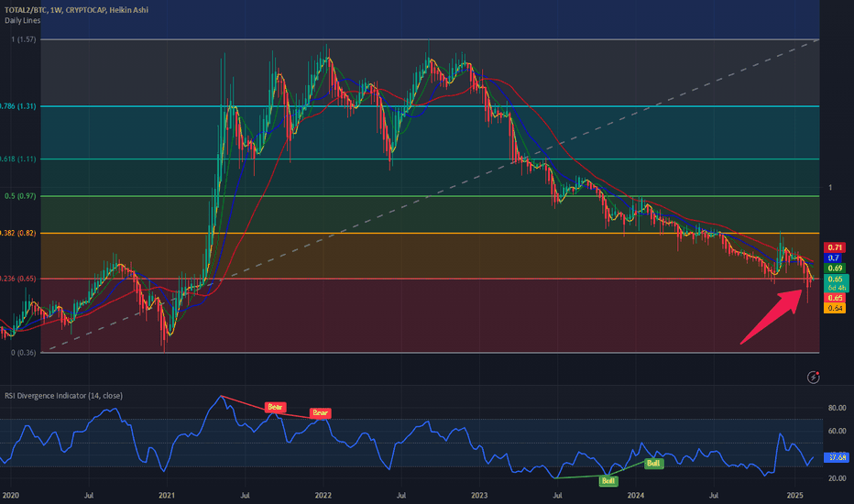Click the lower Bull divergence tag
Image resolution: width=854 pixels, height=504 pixels.
(x=608, y=480)
